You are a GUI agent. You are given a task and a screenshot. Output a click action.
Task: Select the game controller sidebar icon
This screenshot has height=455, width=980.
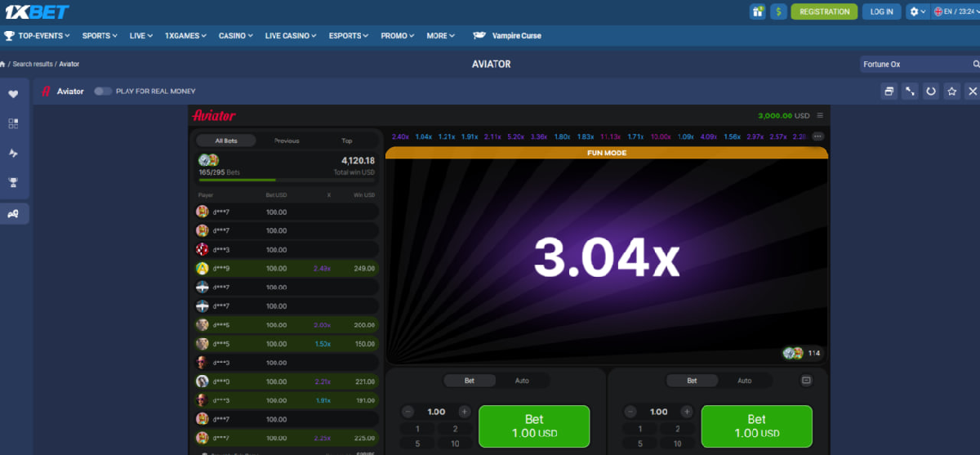point(13,213)
